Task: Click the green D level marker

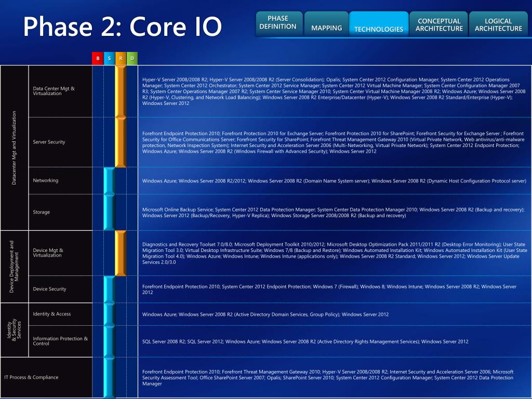Action: pos(132,58)
